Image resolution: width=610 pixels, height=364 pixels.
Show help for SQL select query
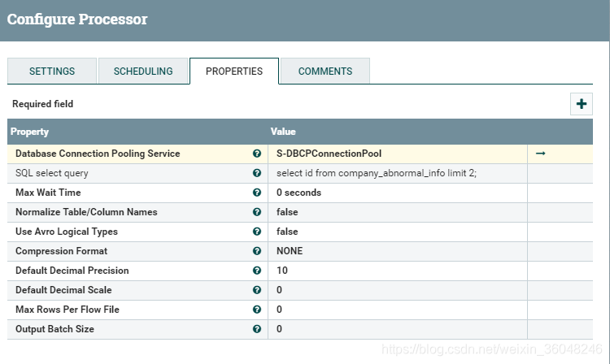[x=257, y=173]
